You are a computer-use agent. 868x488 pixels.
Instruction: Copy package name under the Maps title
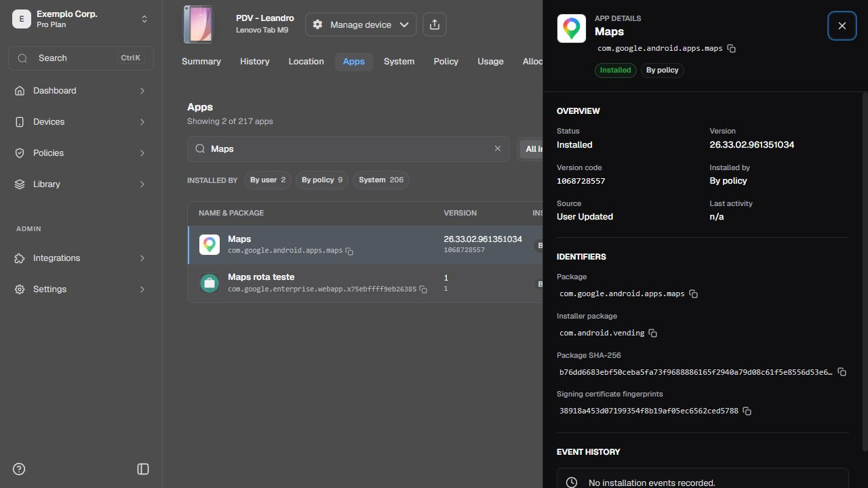[732, 49]
